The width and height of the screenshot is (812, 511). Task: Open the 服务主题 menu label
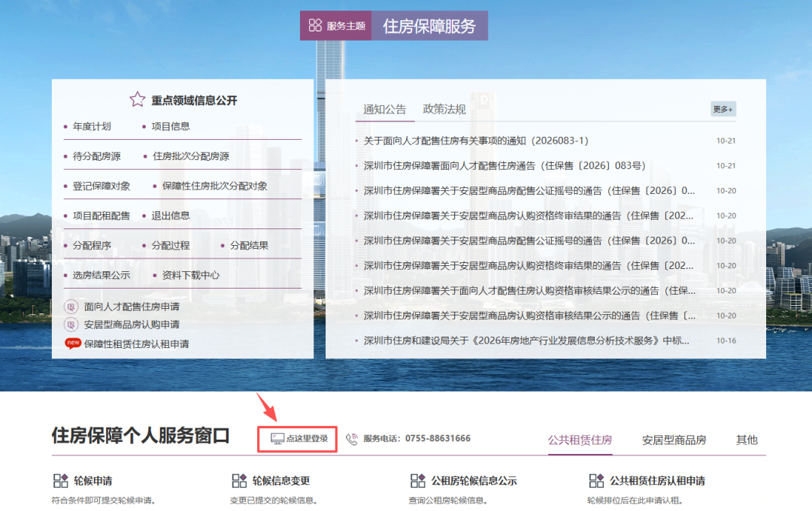click(346, 26)
